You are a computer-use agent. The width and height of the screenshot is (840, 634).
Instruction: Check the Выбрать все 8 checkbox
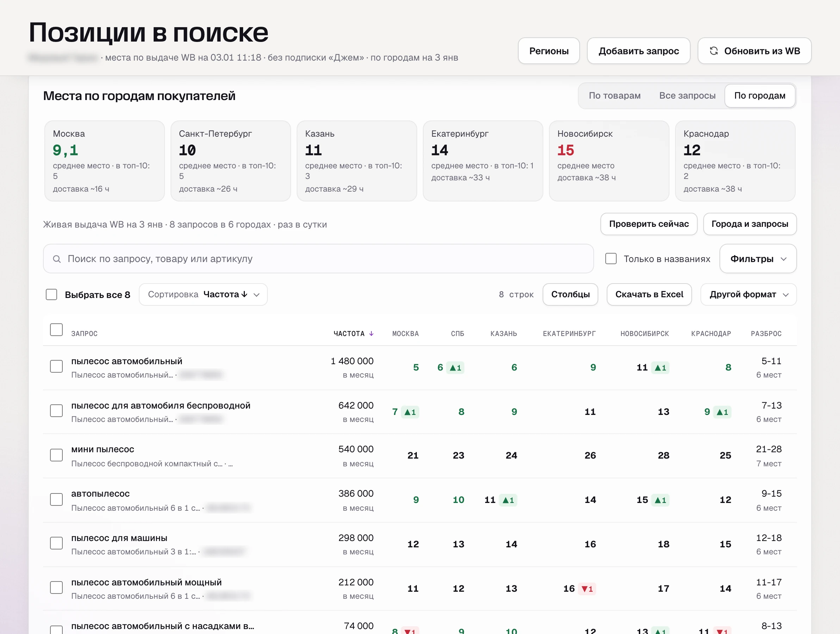(x=51, y=294)
